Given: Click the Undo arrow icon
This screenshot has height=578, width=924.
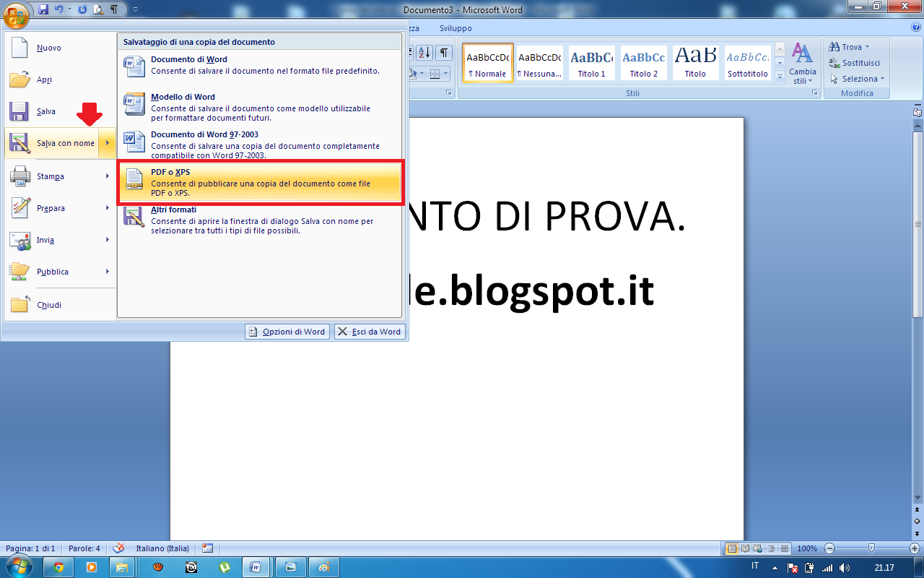Looking at the screenshot, I should pos(58,10).
